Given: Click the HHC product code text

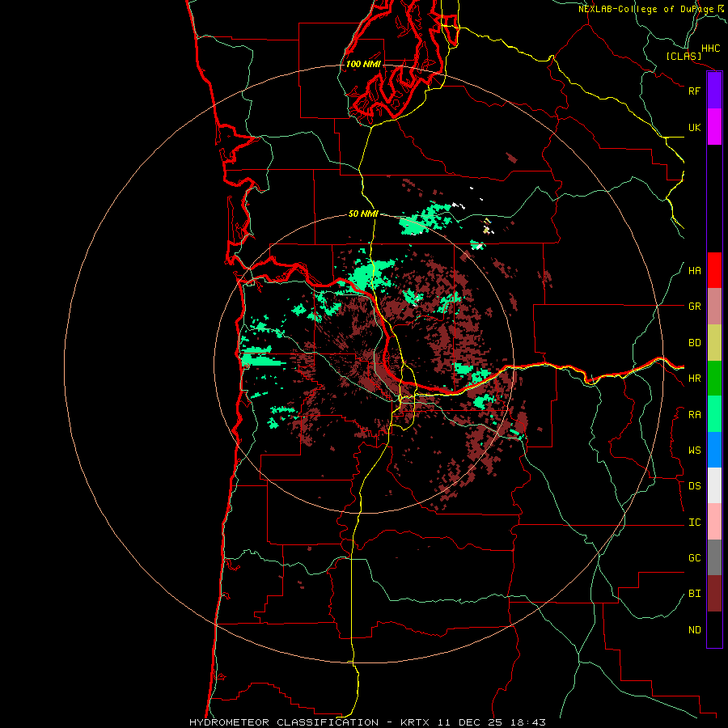Looking at the screenshot, I should tap(711, 49).
